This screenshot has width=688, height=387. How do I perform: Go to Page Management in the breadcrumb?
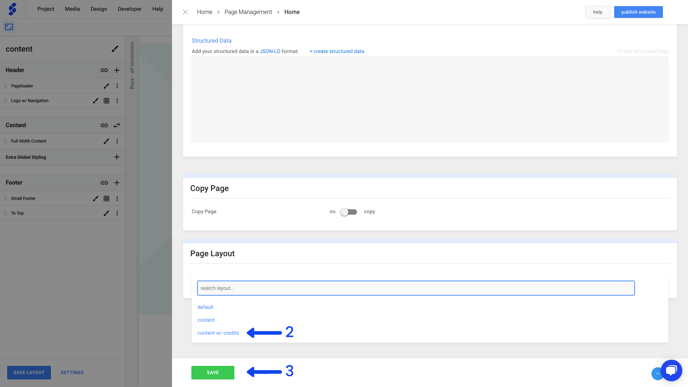coord(248,12)
